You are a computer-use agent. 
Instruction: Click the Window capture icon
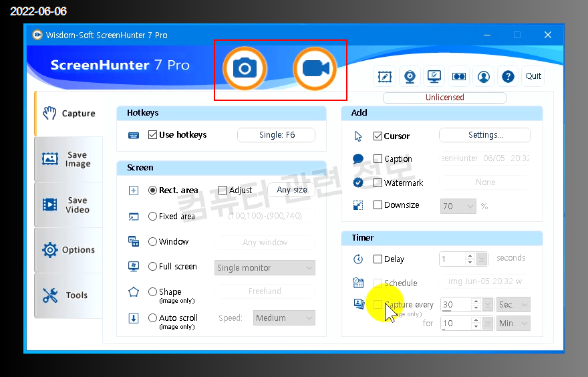[x=134, y=241]
